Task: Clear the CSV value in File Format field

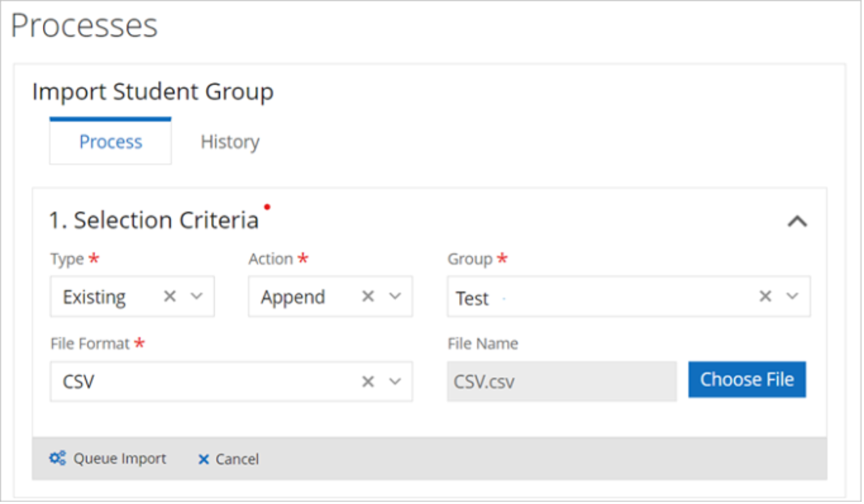Action: [367, 381]
